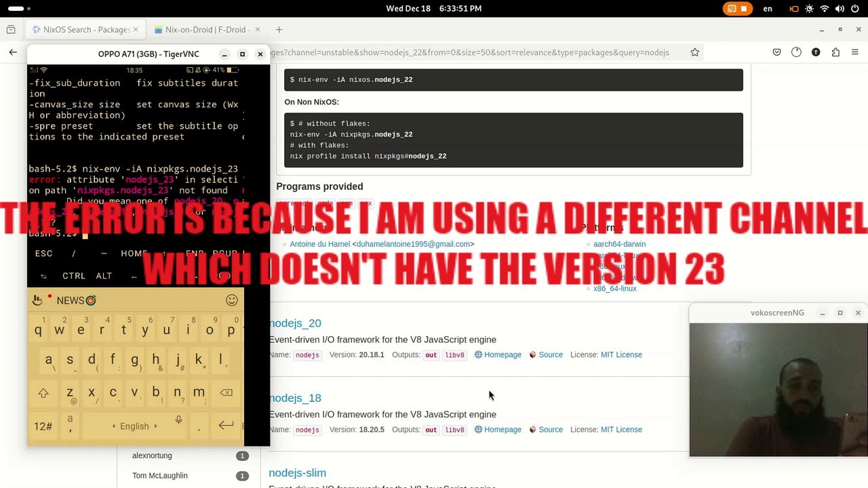Tap ALT key in the phone terminal
The height and width of the screenshot is (488, 868).
(104, 276)
